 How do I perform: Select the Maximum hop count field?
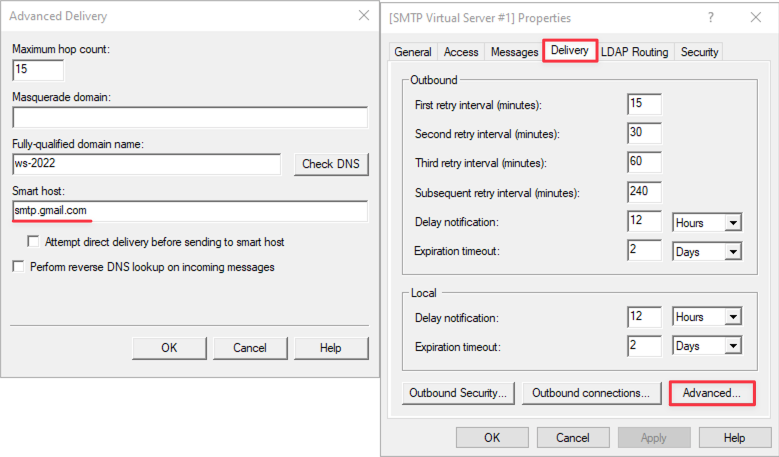pyautogui.click(x=38, y=70)
